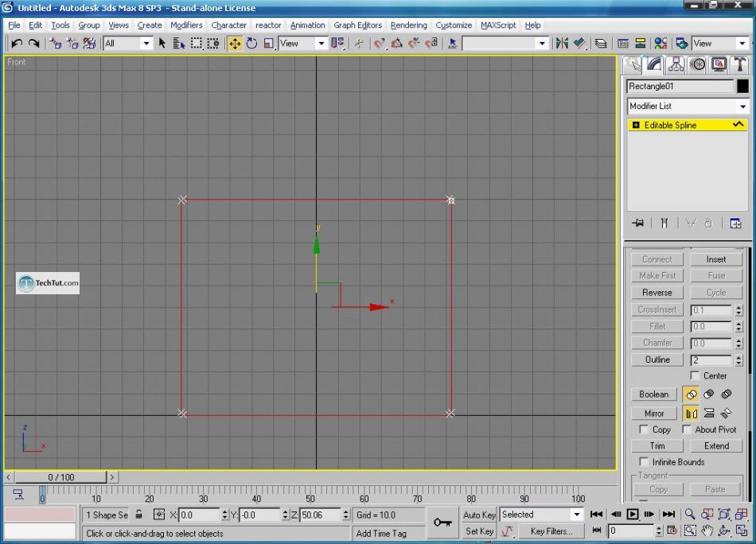
Task: Open the Create command panel tab
Action: point(633,64)
